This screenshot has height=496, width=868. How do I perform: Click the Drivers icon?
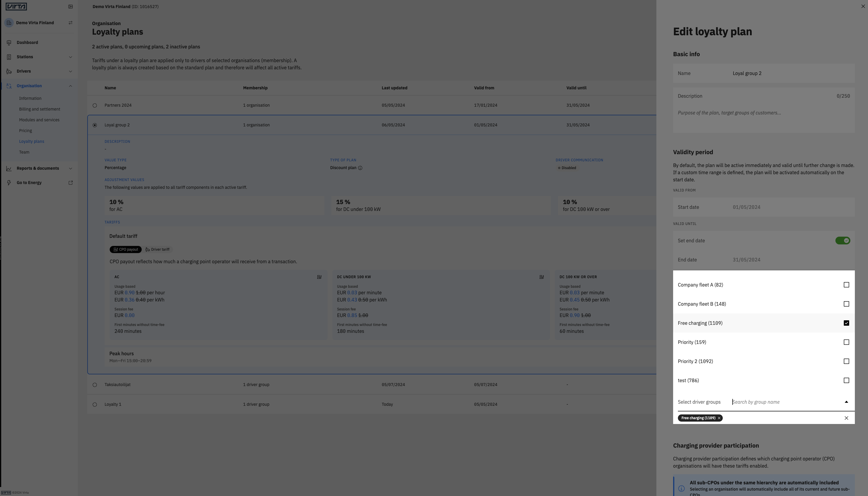9,71
